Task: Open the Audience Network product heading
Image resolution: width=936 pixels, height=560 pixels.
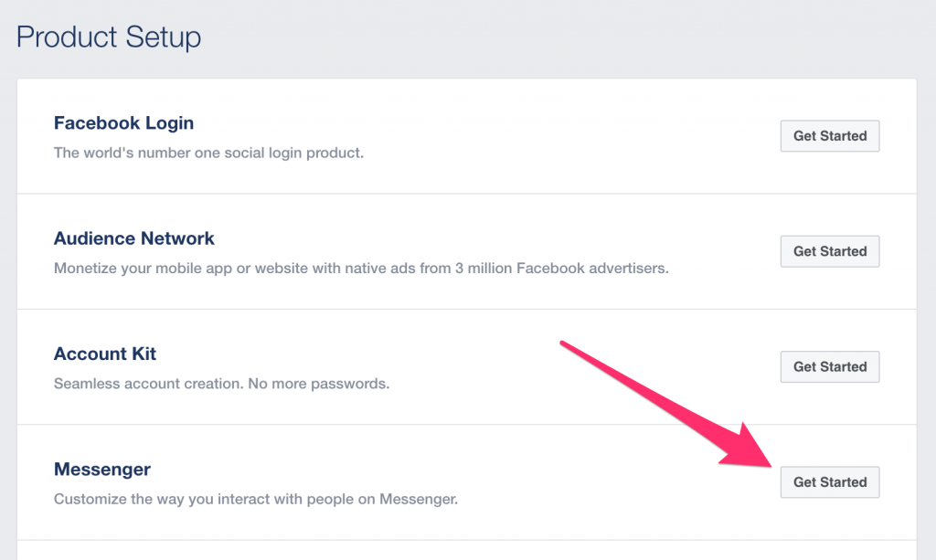Action: pos(133,238)
